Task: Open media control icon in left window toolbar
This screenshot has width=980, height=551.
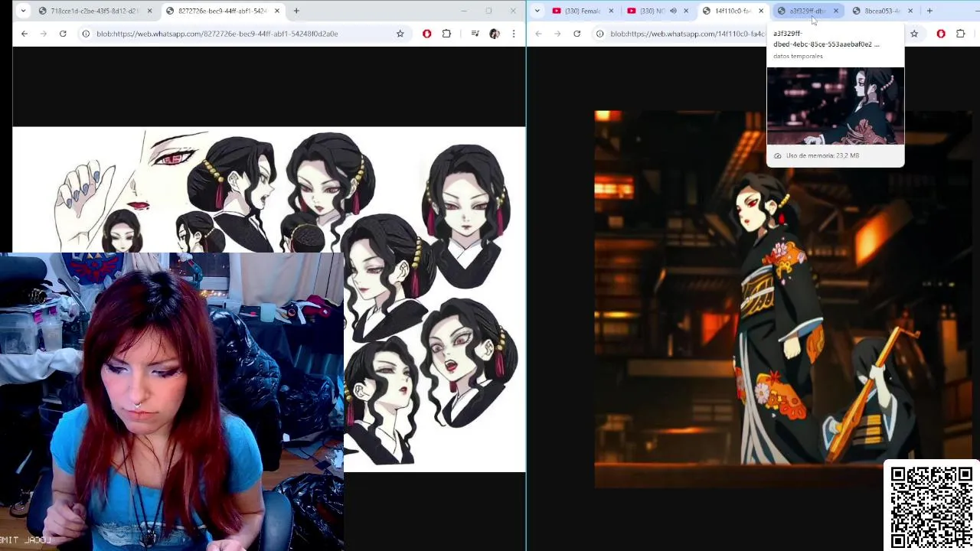Action: click(475, 34)
